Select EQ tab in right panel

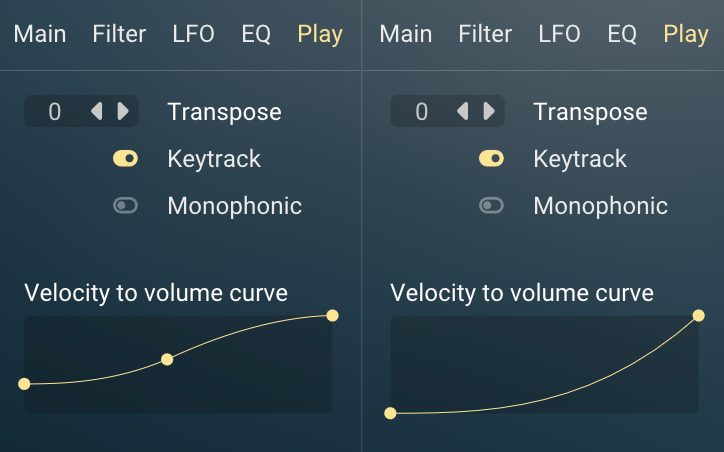[622, 34]
